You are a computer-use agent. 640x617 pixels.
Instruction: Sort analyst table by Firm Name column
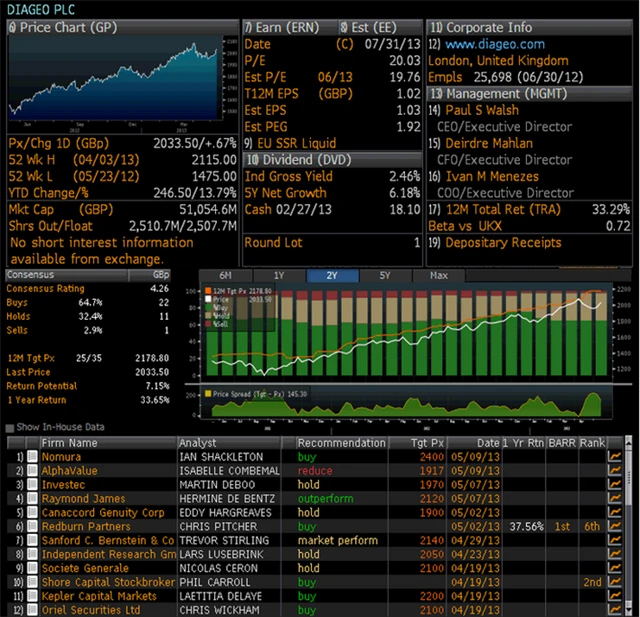click(70, 442)
